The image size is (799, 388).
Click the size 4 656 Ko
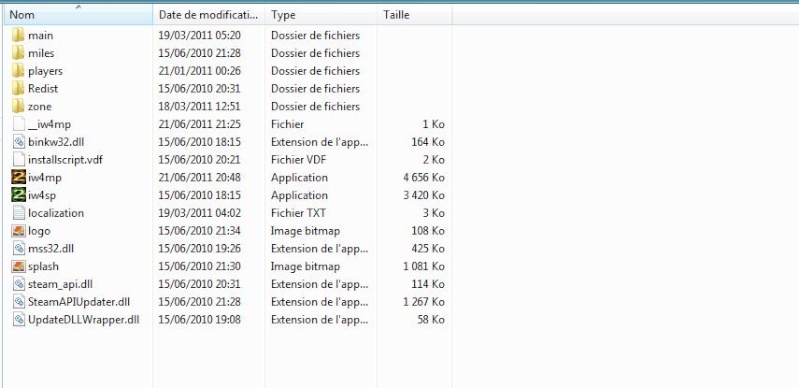(423, 177)
